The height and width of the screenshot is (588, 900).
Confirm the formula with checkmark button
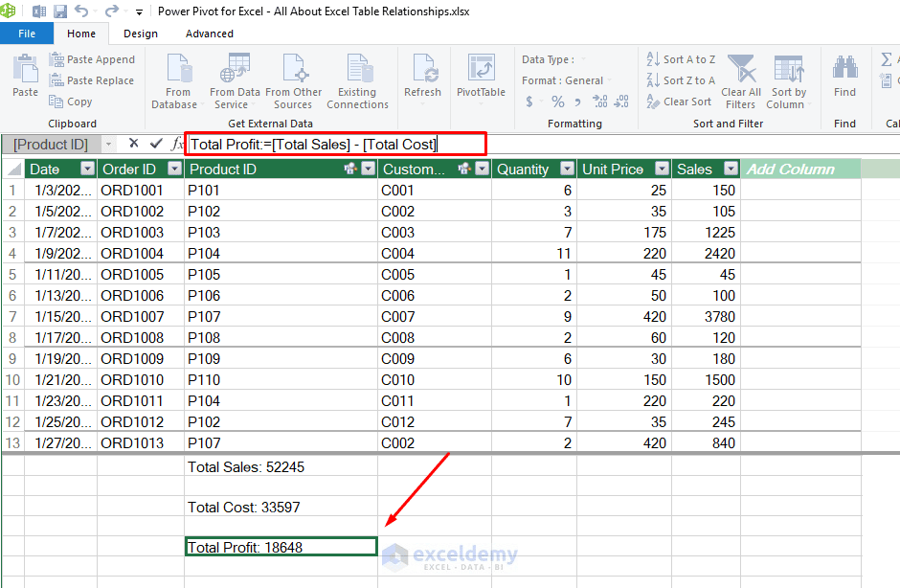click(155, 144)
